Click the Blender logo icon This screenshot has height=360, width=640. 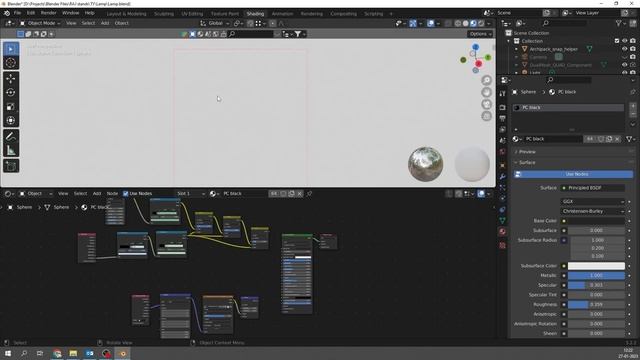pos(7,13)
